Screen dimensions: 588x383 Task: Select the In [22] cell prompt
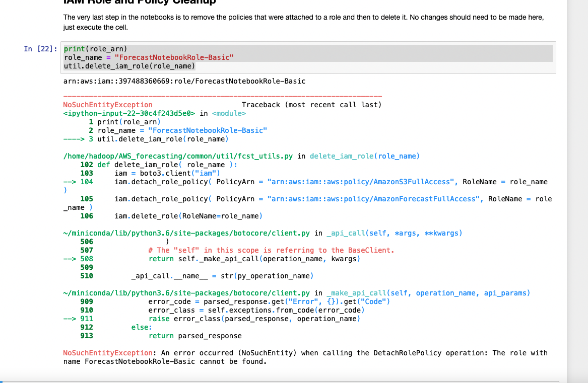(37, 49)
